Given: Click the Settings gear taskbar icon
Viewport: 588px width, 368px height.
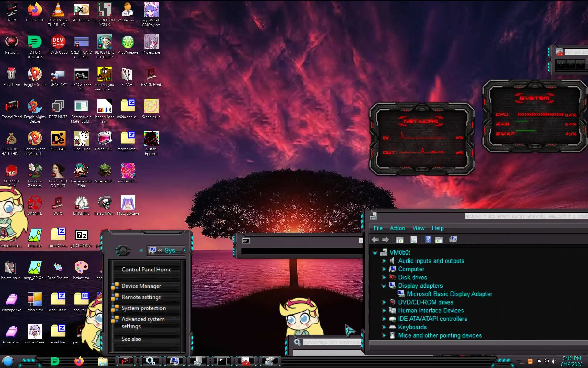Looking at the screenshot, I should point(150,361).
